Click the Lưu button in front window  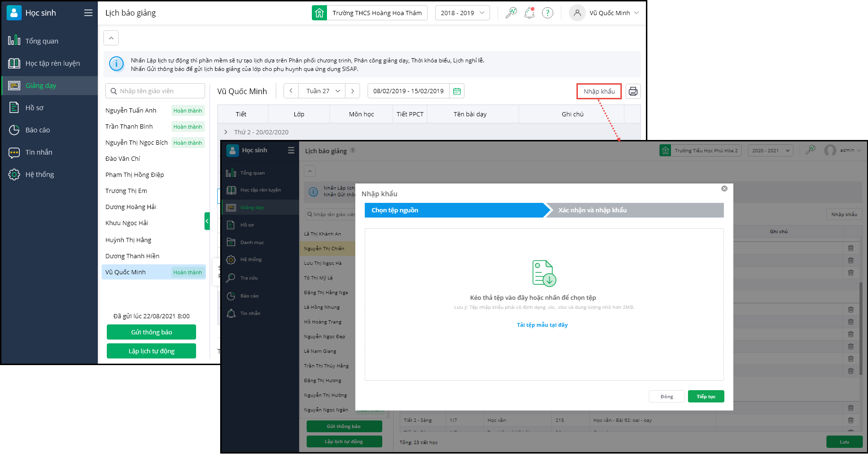(844, 442)
